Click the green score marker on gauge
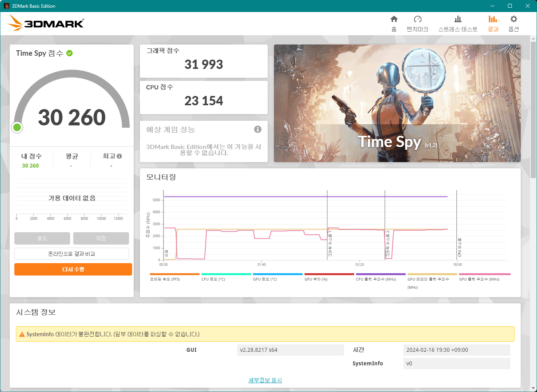 point(17,127)
